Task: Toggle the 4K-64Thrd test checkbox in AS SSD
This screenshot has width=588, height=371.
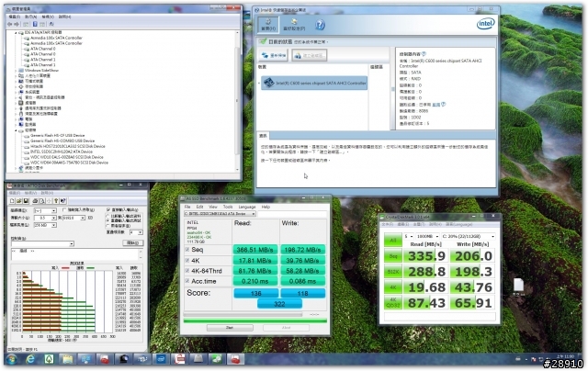Action: point(187,271)
